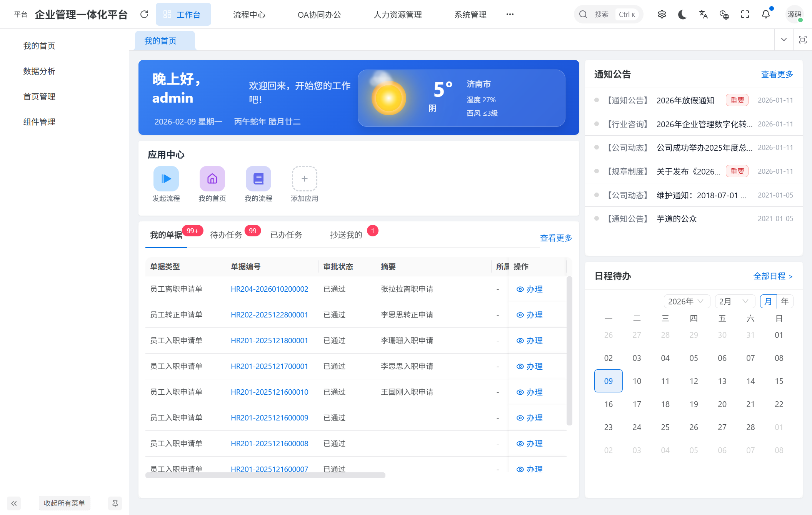The width and height of the screenshot is (812, 515).
Task: Toggle dark mode with the moon icon
Action: 682,14
